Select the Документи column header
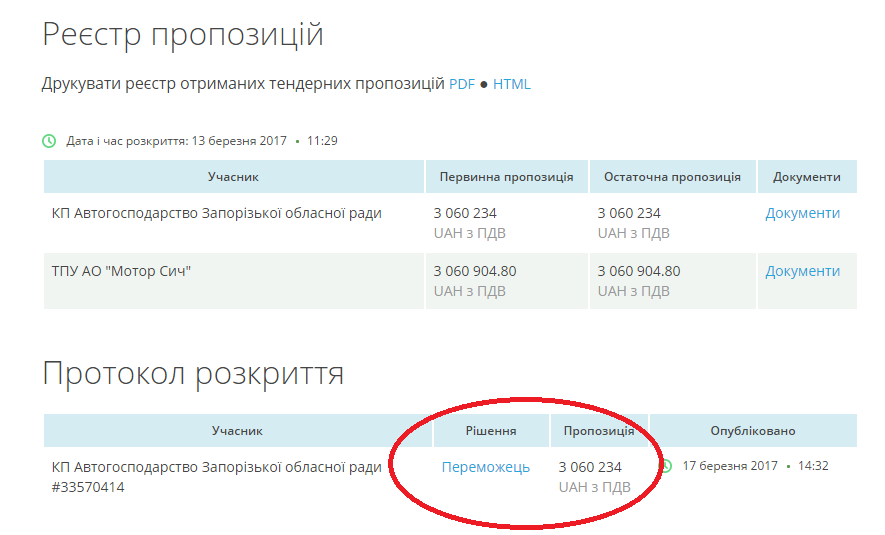This screenshot has width=885, height=535. 806,177
